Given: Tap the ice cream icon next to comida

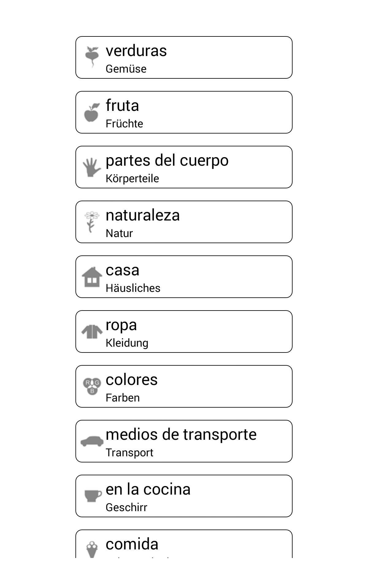Looking at the screenshot, I should coord(92,549).
